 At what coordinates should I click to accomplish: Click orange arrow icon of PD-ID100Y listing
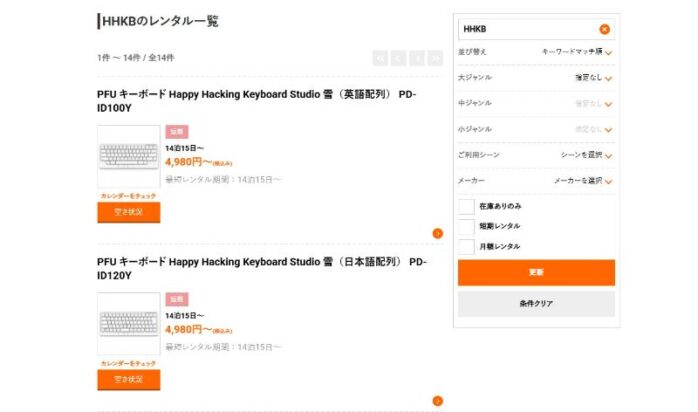pos(438,234)
